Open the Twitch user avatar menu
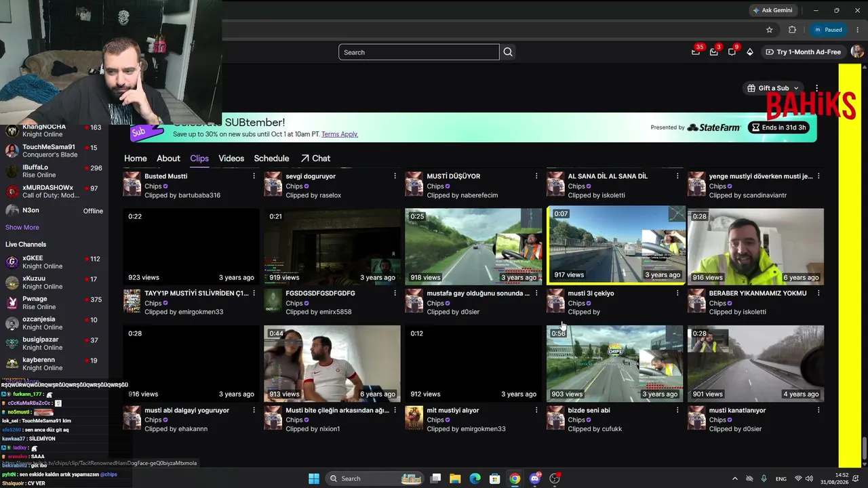The width and height of the screenshot is (868, 488). (x=857, y=52)
